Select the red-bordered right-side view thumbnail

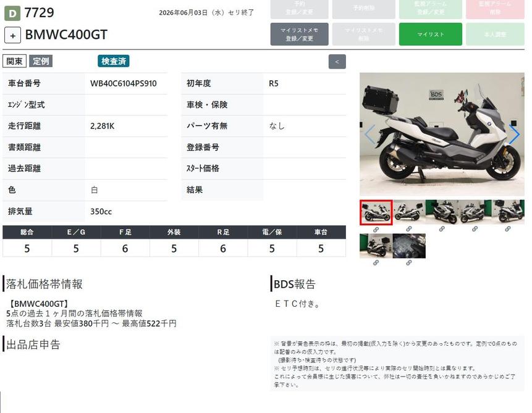(376, 212)
